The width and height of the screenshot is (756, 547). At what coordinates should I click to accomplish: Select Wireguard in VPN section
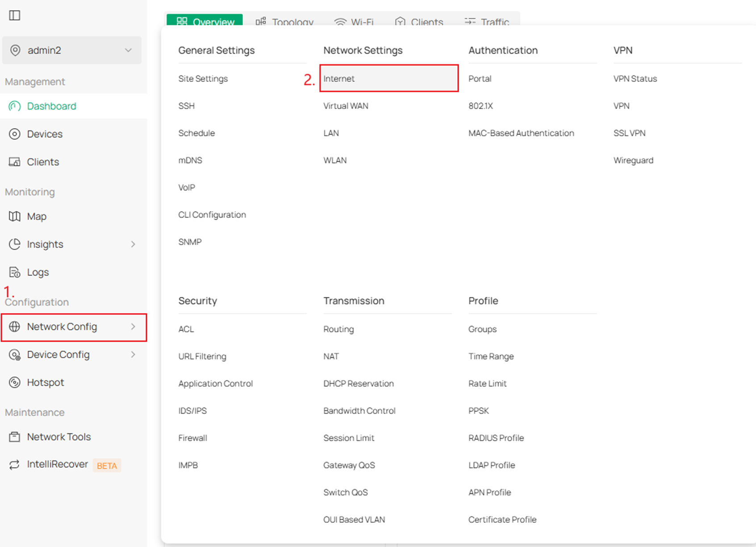click(633, 160)
